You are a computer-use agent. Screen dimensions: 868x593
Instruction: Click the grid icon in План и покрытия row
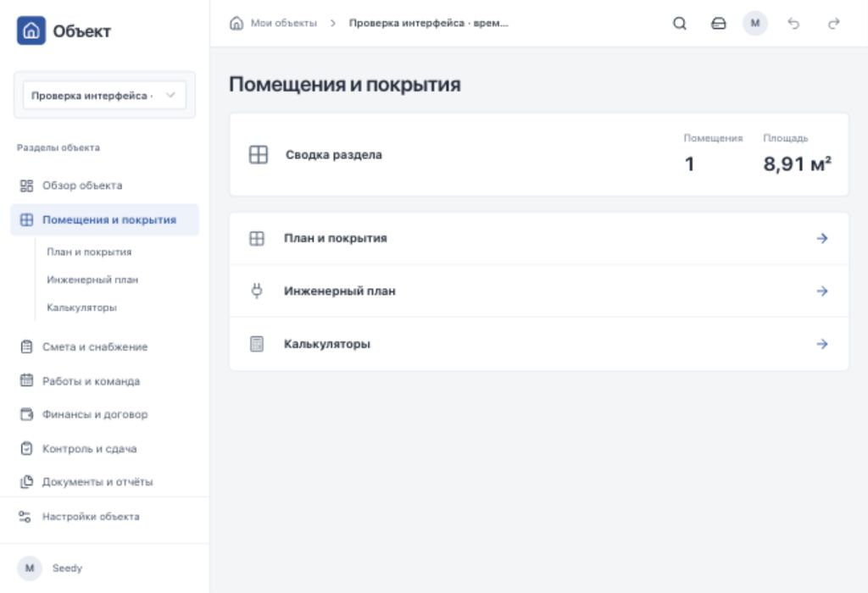click(x=257, y=238)
